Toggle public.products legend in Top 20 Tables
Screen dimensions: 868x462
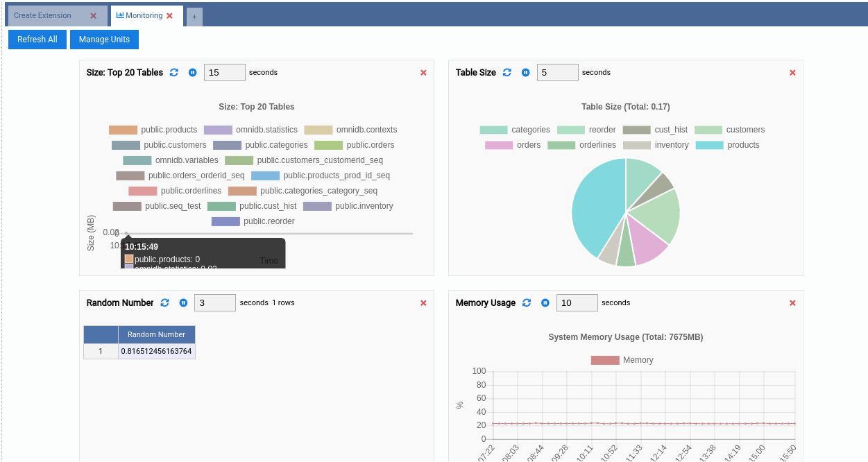(x=153, y=130)
